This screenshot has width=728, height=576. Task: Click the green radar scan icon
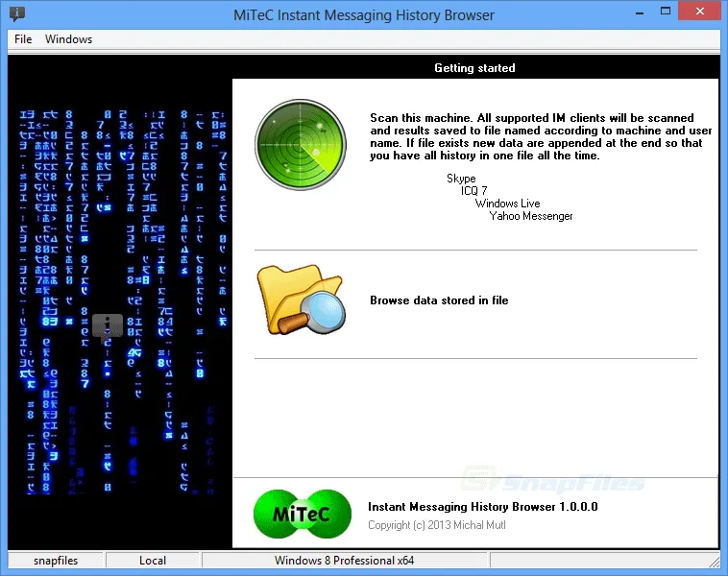click(x=301, y=145)
